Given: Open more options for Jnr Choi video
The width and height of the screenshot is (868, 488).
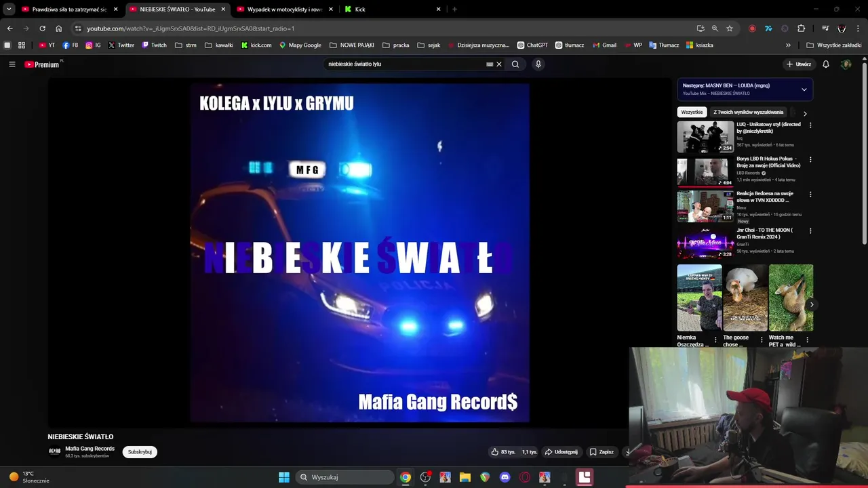Looking at the screenshot, I should click(810, 231).
